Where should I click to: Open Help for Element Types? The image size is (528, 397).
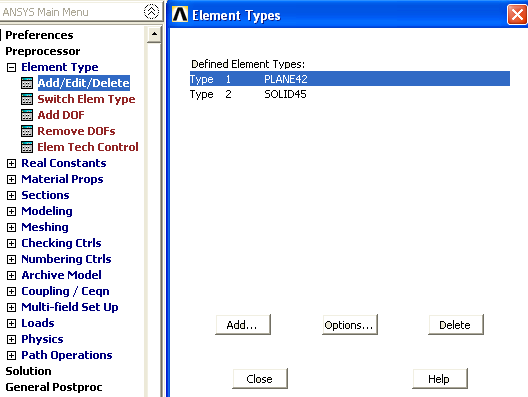(440, 378)
